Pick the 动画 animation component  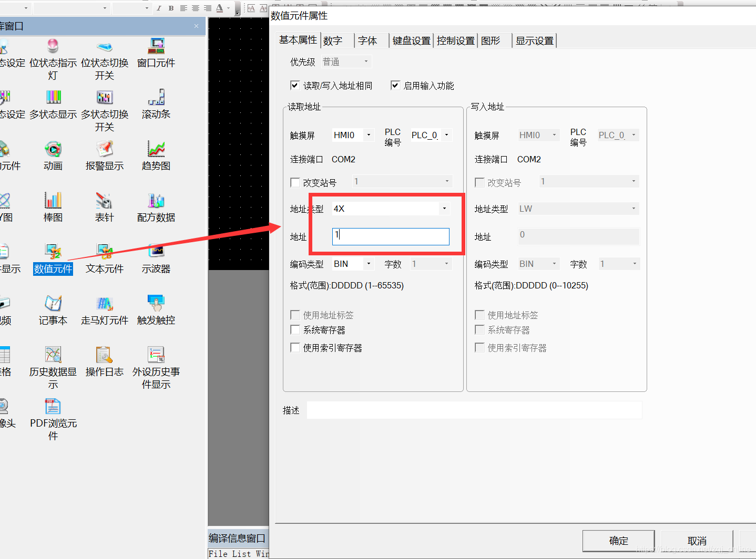click(53, 149)
